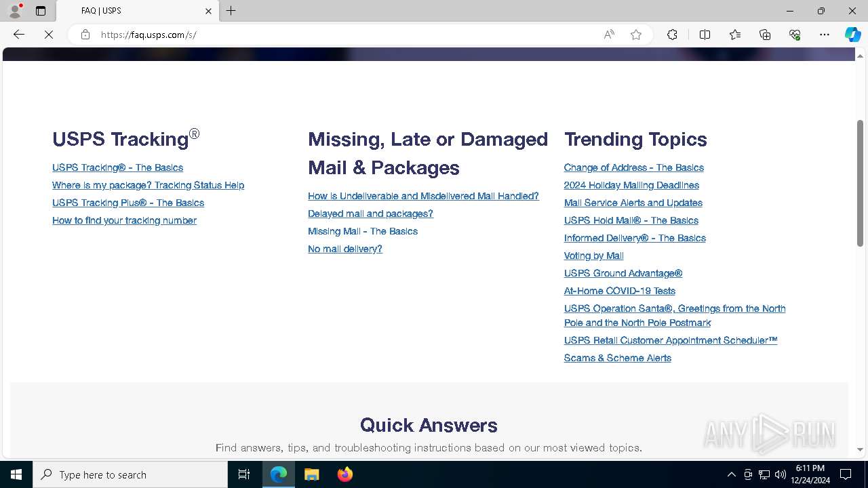This screenshot has width=868, height=488.
Task: Open Scams & Scheme Alerts link
Action: point(618,358)
